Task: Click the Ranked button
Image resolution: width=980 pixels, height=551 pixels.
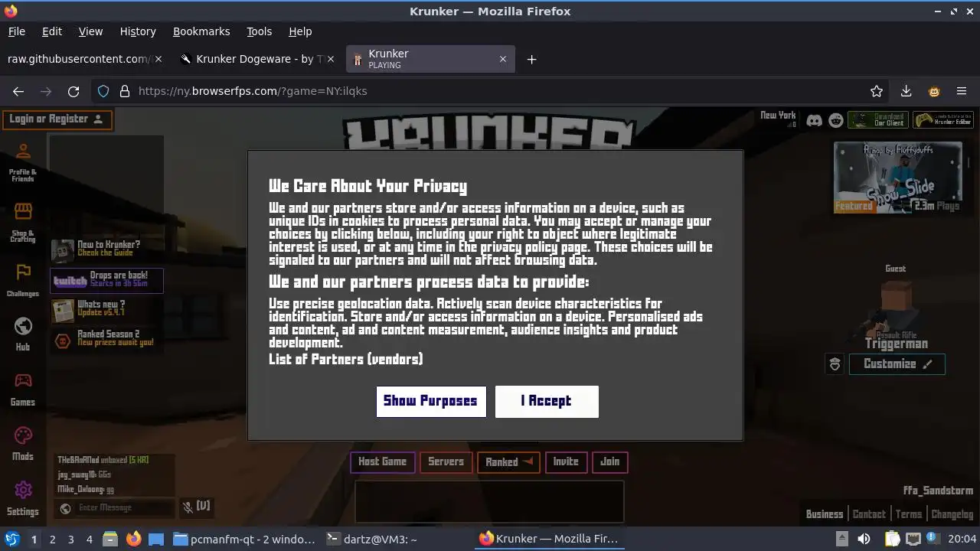Action: [x=508, y=462]
